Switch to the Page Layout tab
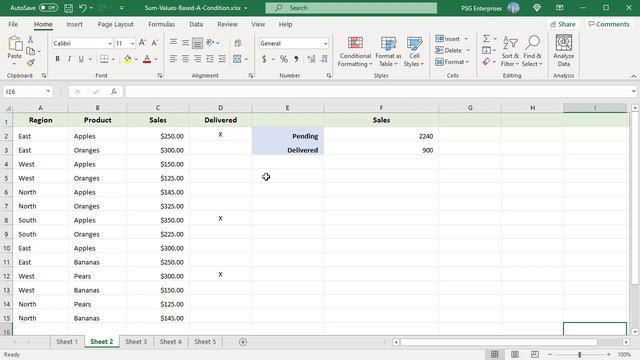640x360 pixels. click(116, 24)
